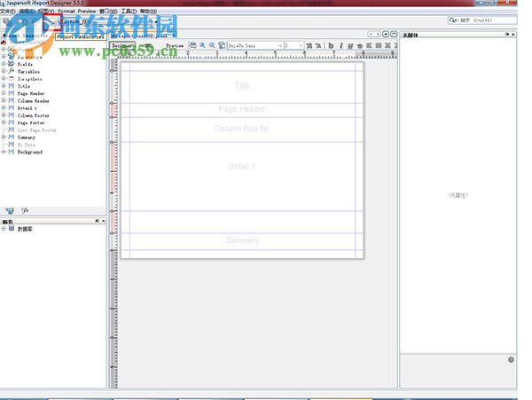
Task: Expand the Variables tree node
Action: [4, 71]
